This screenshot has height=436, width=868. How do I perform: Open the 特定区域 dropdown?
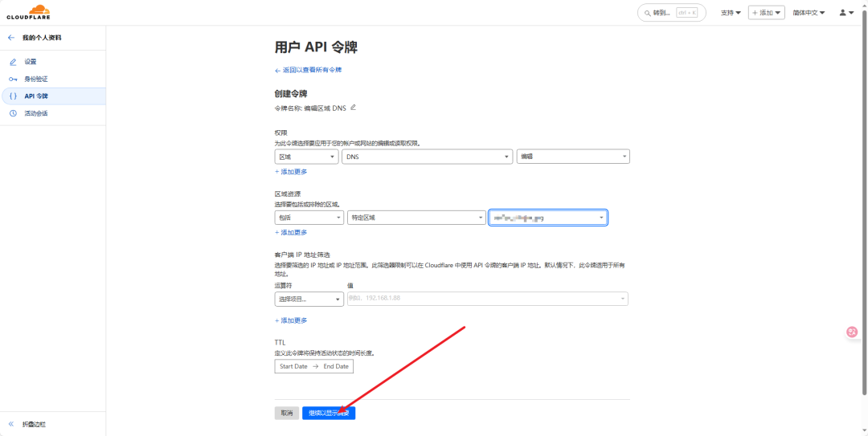[x=416, y=218]
